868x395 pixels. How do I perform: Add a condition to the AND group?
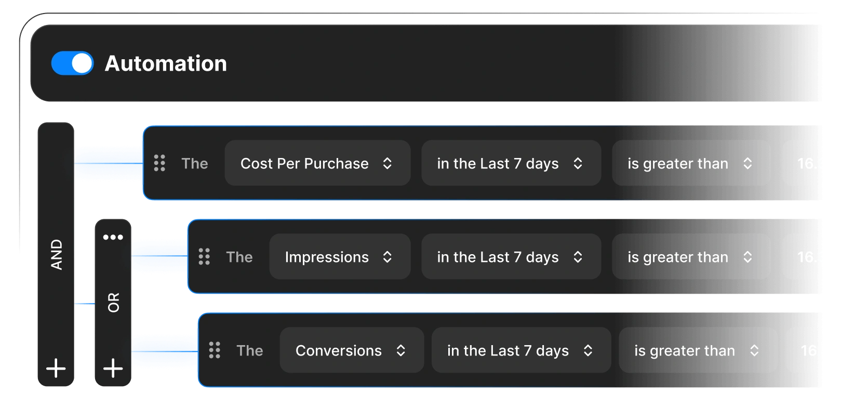[56, 368]
